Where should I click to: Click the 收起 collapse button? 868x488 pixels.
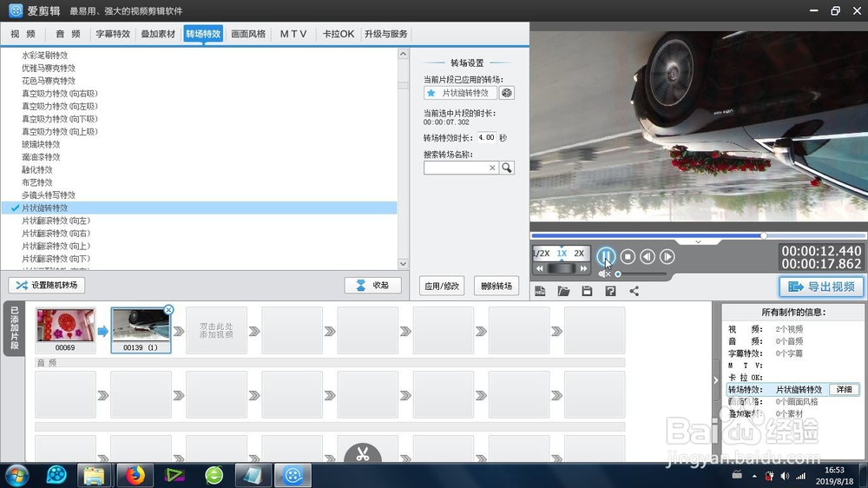click(372, 286)
